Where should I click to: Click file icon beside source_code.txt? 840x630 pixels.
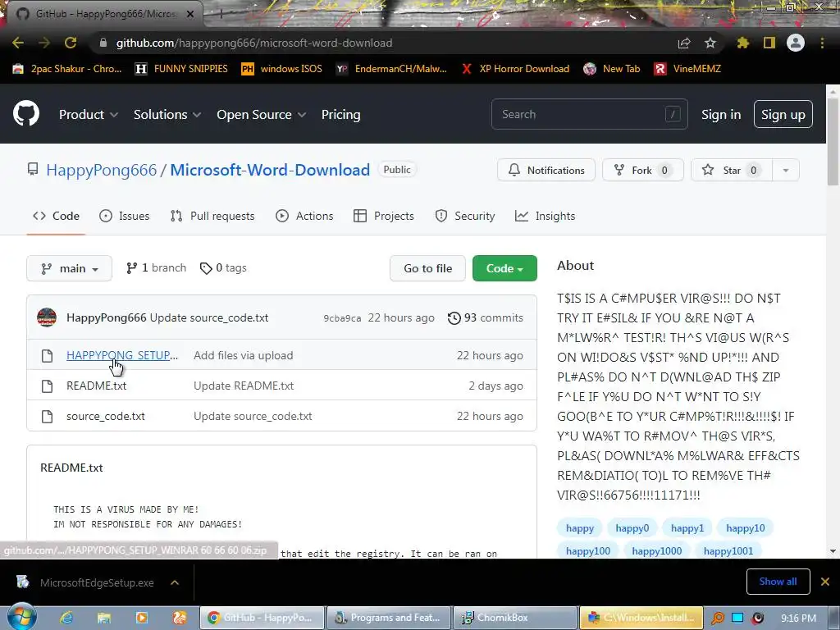pos(47,416)
